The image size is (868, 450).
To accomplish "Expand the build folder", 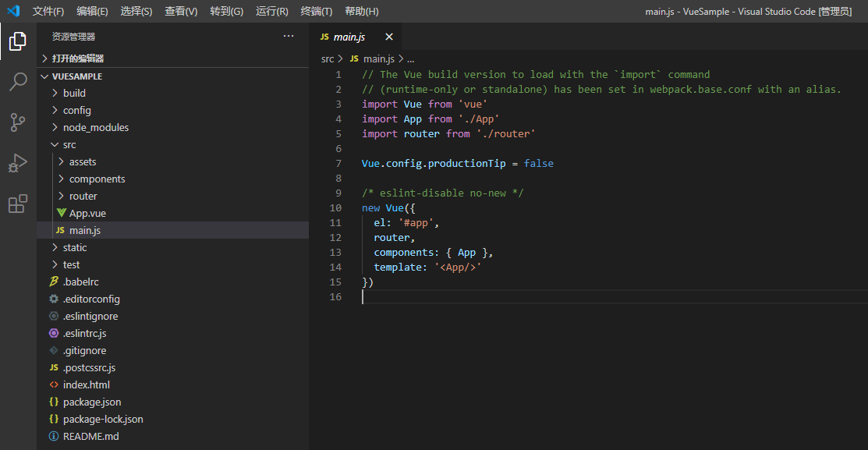I will click(55, 93).
